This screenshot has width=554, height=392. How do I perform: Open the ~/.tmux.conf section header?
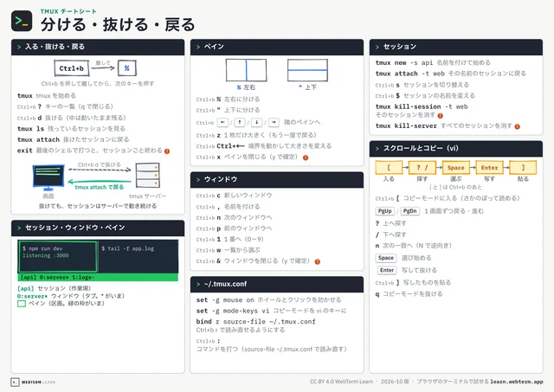(277, 285)
